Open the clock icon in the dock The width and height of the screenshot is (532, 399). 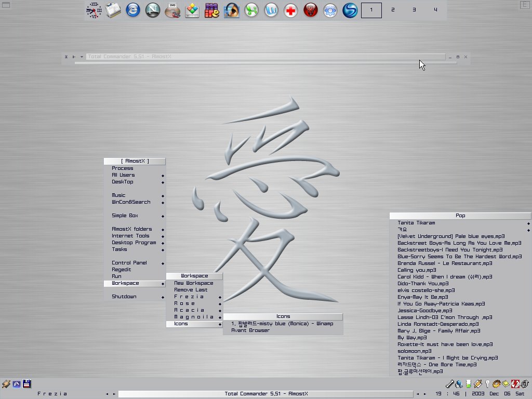94,10
